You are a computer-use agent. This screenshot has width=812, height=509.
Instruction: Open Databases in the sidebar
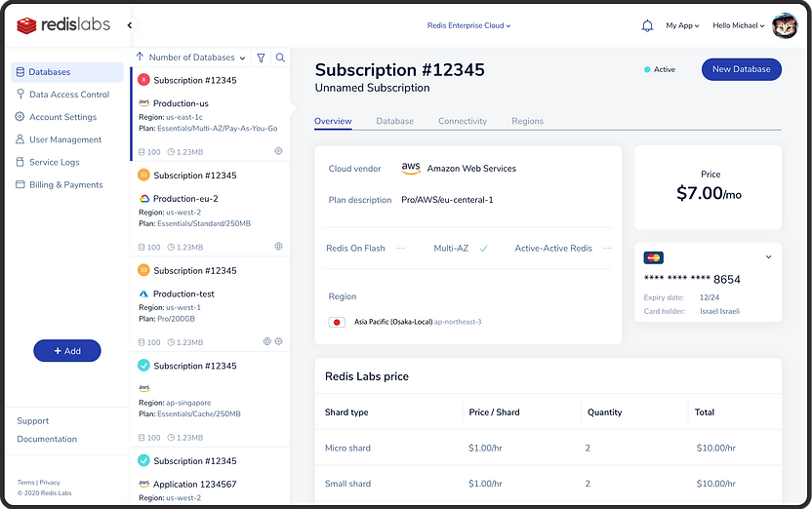(67, 72)
